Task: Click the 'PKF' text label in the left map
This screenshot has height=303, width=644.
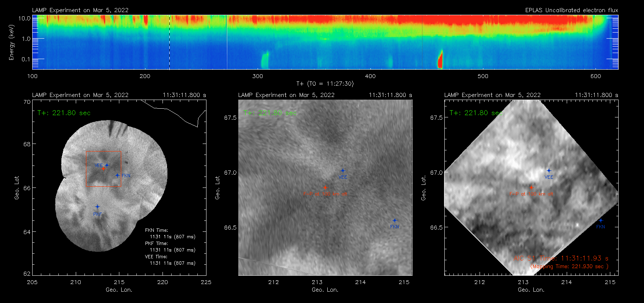Action: tap(97, 214)
